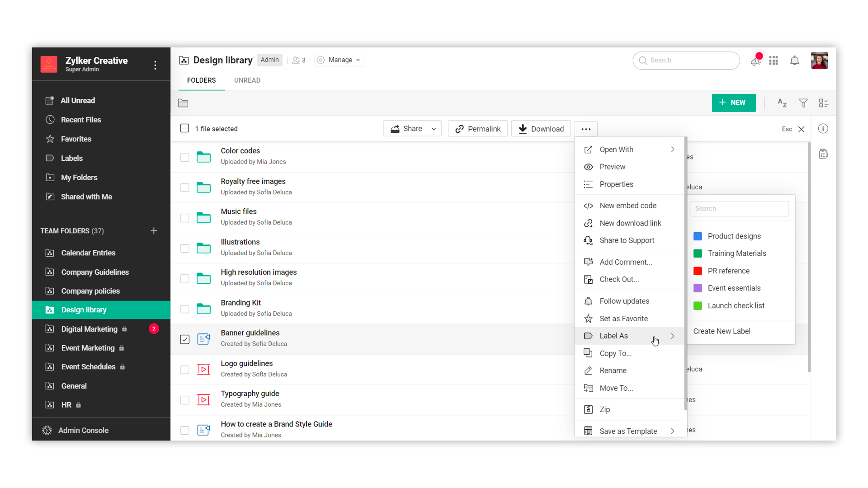Uncheck the Banner guidelines checkbox
868x488 pixels.
[184, 339]
